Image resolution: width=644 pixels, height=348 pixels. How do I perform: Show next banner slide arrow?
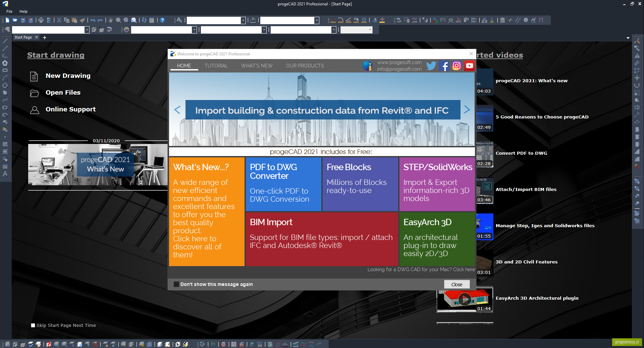tap(467, 109)
